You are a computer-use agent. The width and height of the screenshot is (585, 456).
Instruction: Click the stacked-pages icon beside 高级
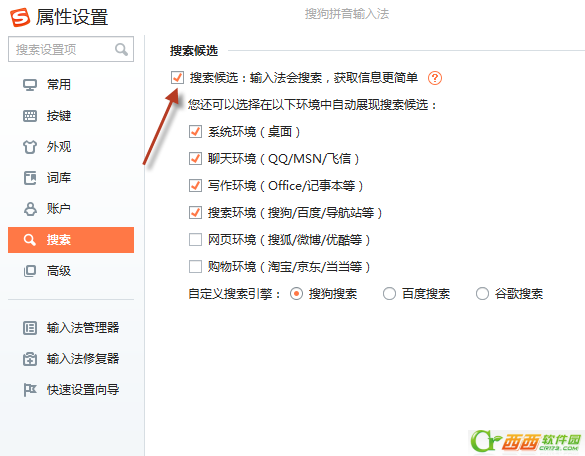coord(30,271)
